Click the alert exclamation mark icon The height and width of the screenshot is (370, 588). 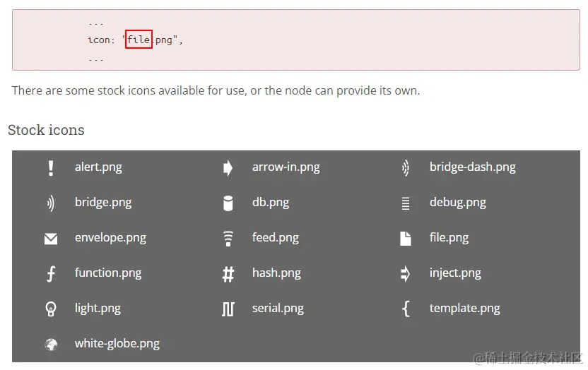[x=51, y=168]
